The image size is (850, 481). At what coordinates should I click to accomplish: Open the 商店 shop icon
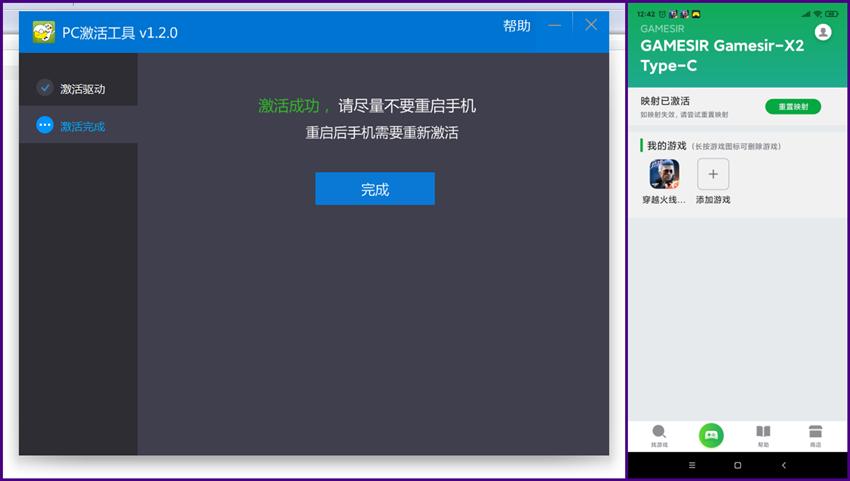point(815,433)
